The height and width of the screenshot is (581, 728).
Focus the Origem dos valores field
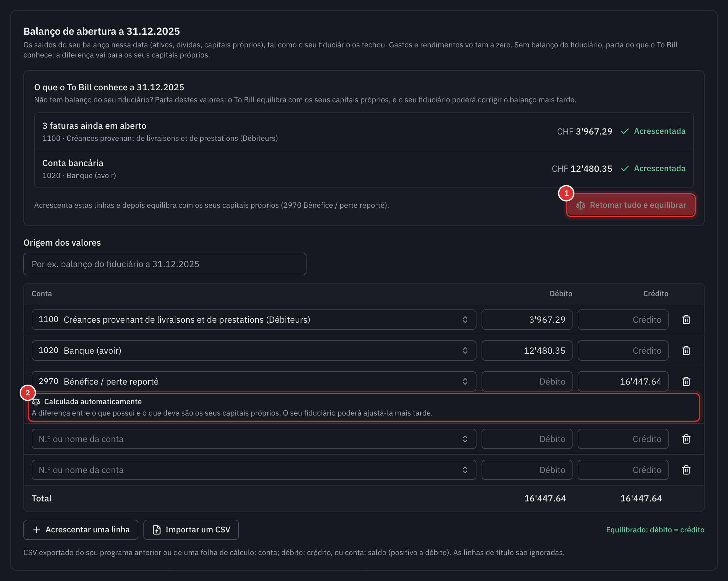pyautogui.click(x=165, y=264)
